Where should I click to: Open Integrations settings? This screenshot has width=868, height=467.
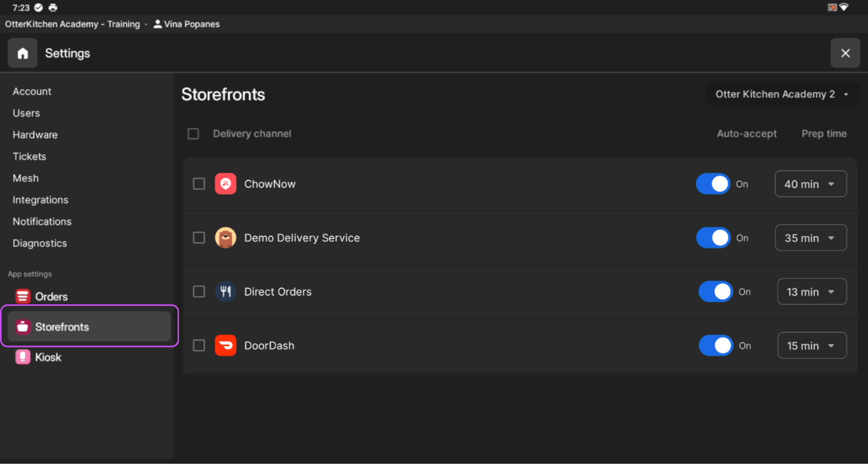pyautogui.click(x=40, y=200)
